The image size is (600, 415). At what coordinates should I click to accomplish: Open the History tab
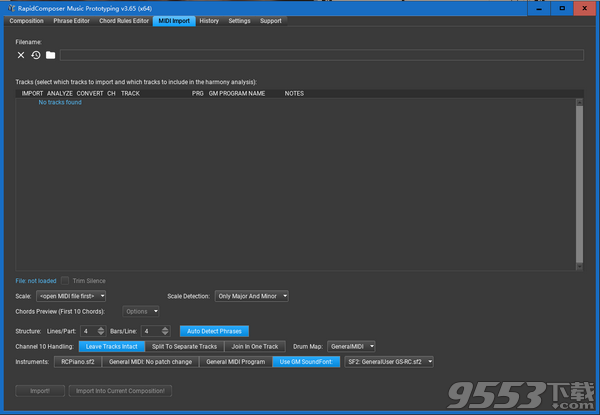[x=209, y=21]
